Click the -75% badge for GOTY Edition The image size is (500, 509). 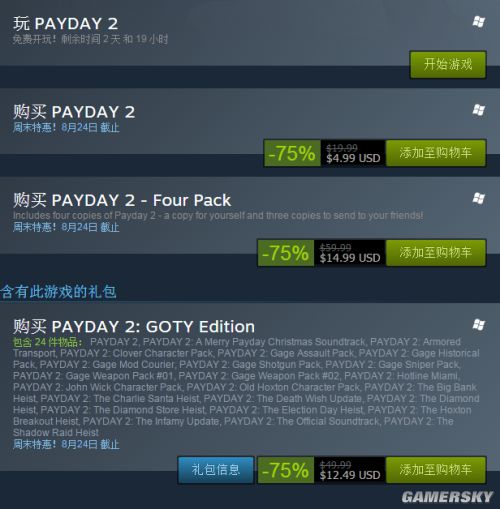286,470
